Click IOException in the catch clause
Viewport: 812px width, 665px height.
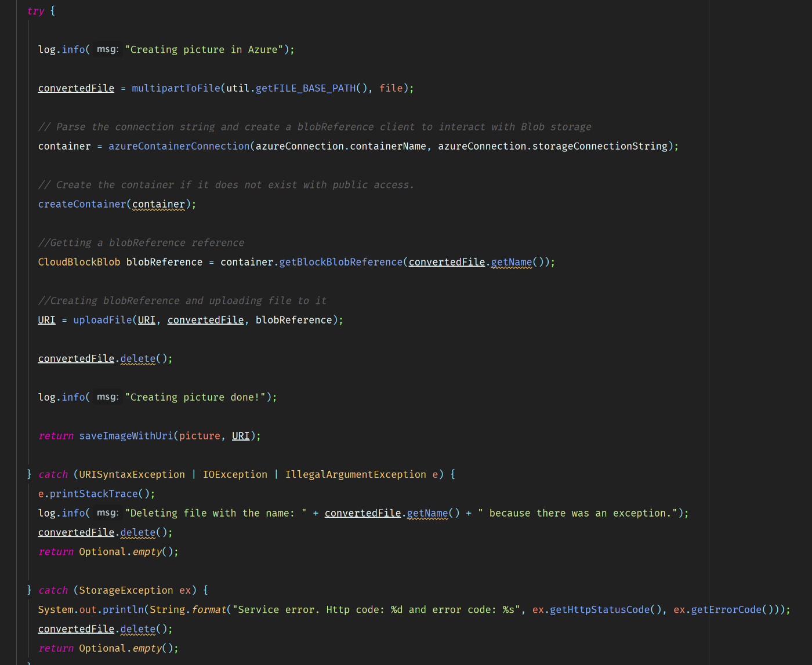point(235,474)
